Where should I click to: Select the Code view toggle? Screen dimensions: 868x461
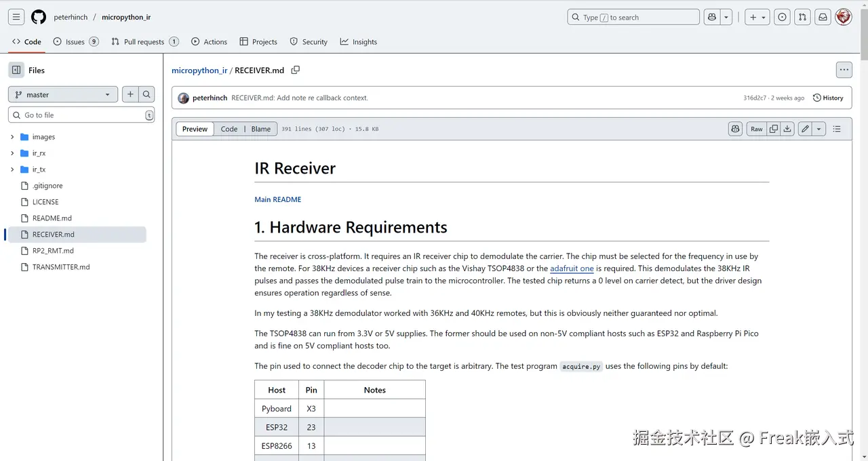point(229,129)
